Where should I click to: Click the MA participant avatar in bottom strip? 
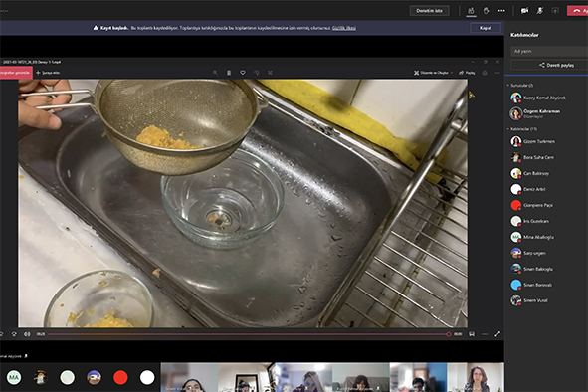point(14,377)
